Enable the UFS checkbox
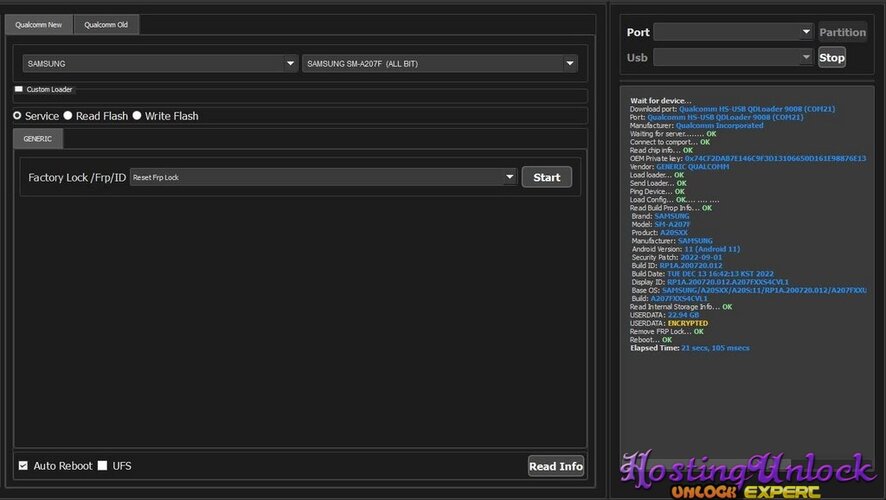 102,466
